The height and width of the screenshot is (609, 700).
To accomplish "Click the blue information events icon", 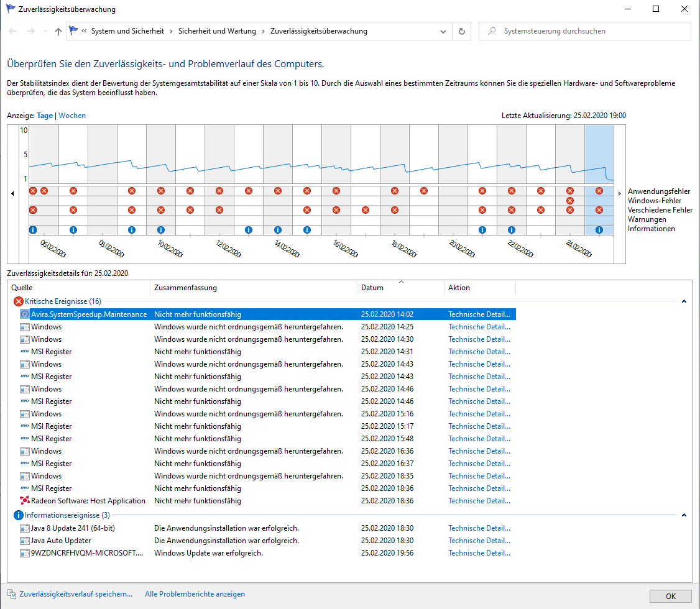I will coord(18,515).
